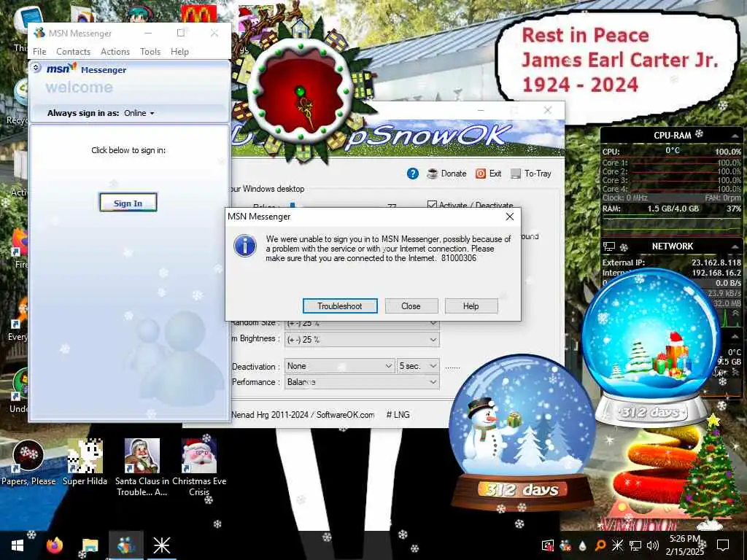
Task: Expand the Online status dropdown
Action: coord(139,113)
